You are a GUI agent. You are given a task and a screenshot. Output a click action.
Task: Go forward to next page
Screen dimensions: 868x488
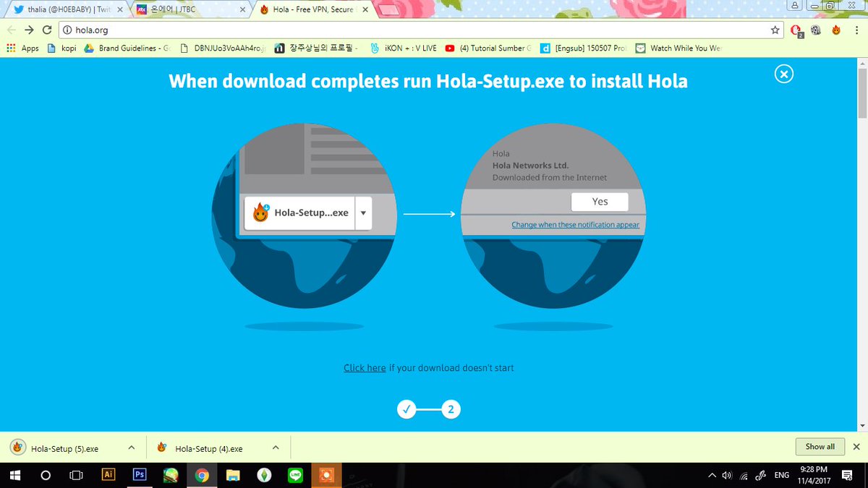(30, 30)
